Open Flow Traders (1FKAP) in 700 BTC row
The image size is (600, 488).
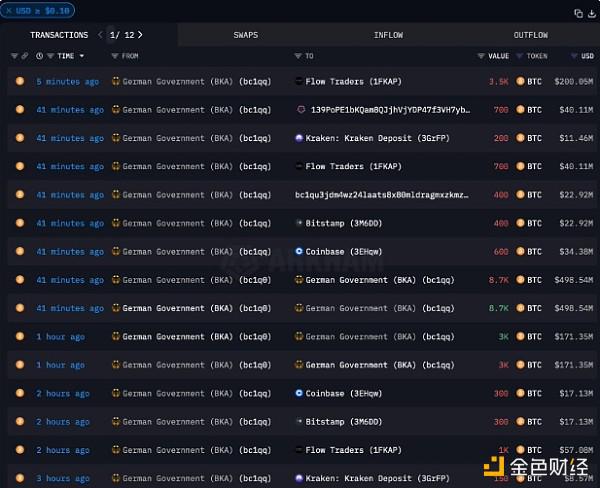click(353, 166)
